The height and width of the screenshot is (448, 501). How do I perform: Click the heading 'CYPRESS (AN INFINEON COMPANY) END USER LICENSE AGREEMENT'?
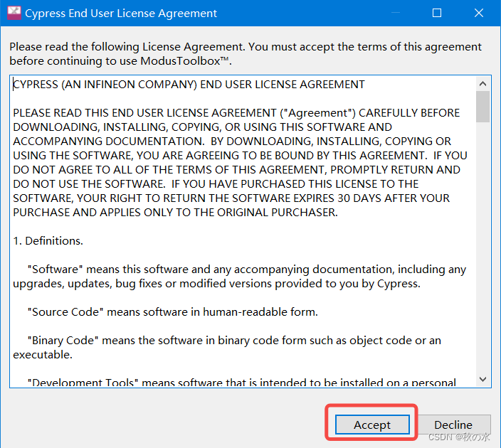(189, 85)
